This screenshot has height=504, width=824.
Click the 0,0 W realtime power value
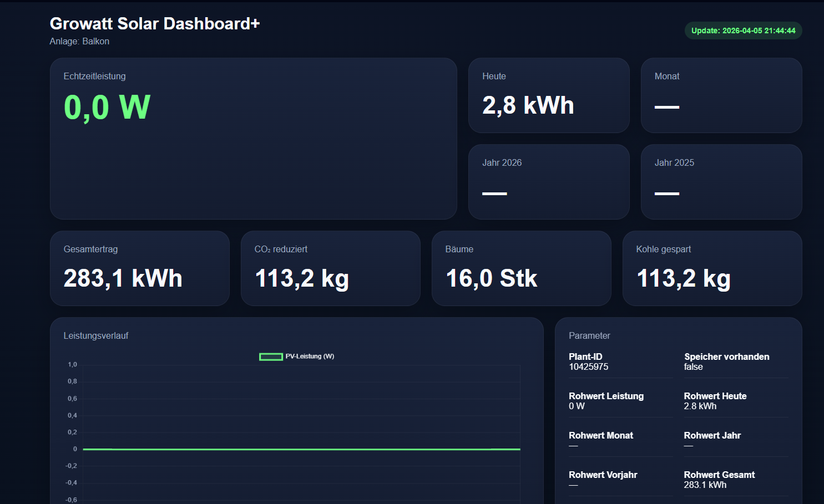[x=107, y=107]
